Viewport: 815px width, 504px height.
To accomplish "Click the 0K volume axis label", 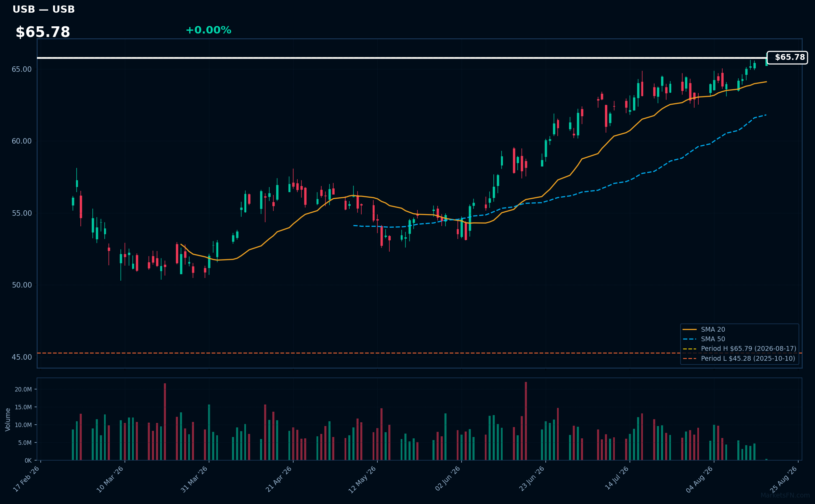I will [x=28, y=461].
